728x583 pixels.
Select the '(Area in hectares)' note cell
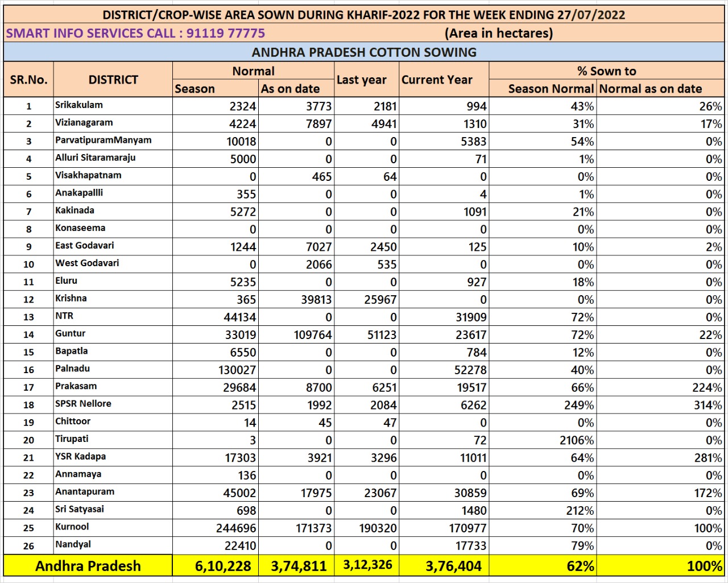click(x=499, y=33)
